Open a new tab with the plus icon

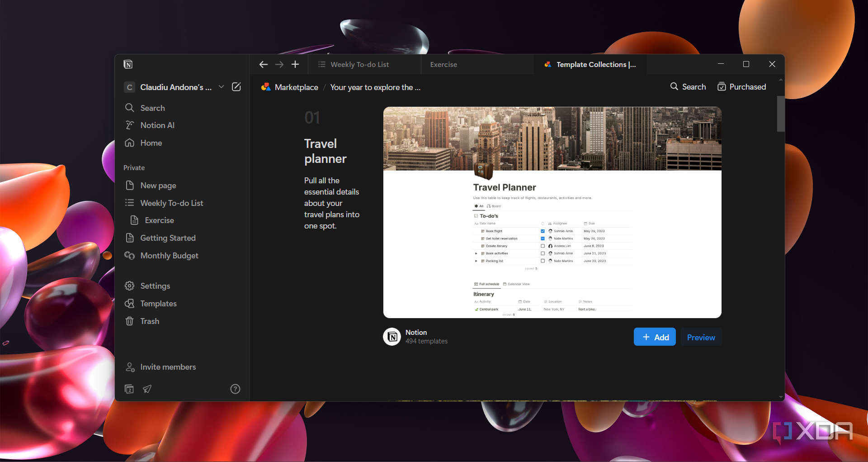click(295, 65)
